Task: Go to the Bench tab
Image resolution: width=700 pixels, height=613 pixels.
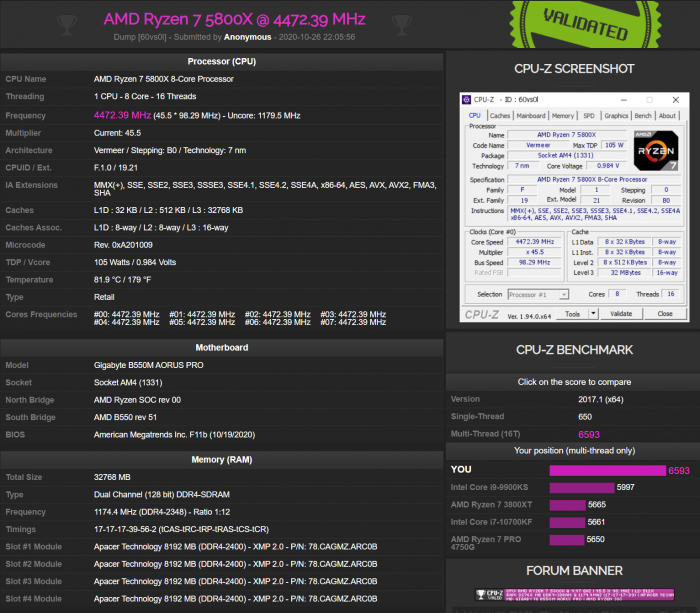Action: [643, 116]
